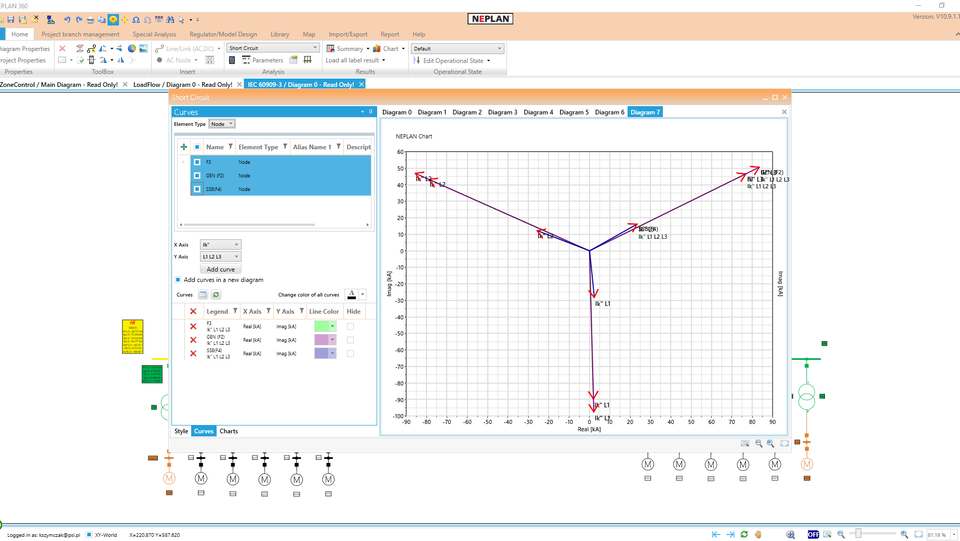
Task: Click chart zoom-in magnifier below the chart
Action: point(770,444)
